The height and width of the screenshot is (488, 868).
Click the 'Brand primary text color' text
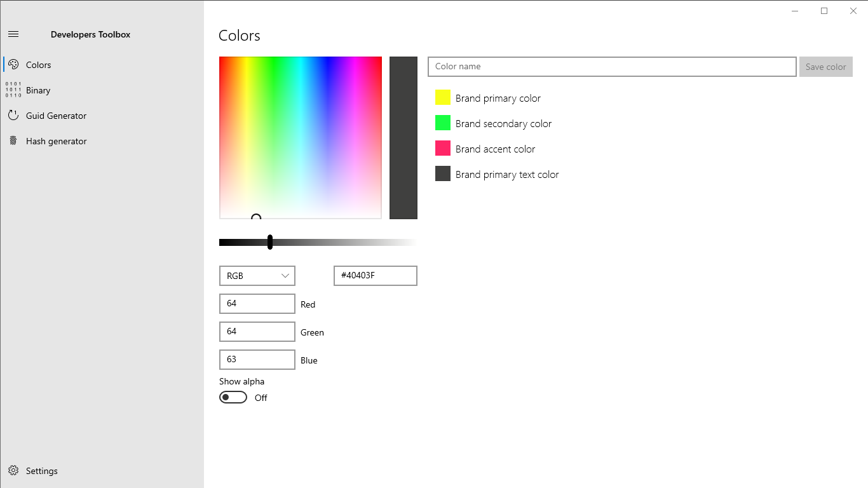point(507,175)
